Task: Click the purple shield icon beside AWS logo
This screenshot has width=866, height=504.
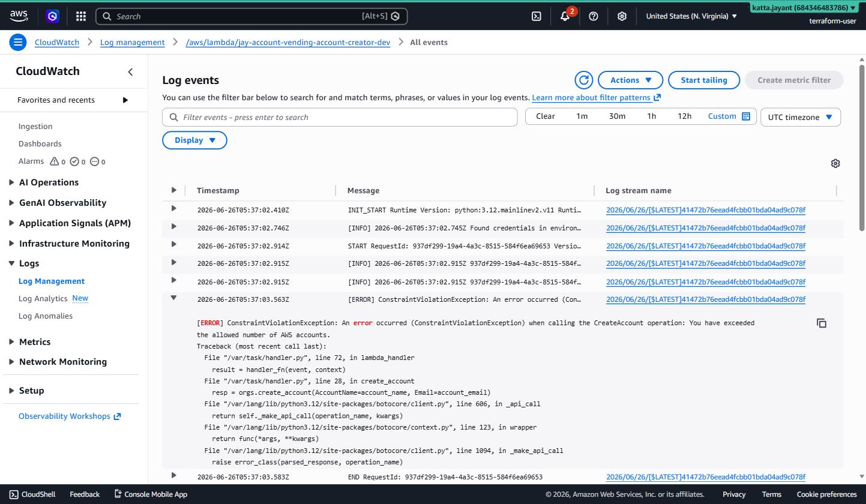Action: click(53, 16)
